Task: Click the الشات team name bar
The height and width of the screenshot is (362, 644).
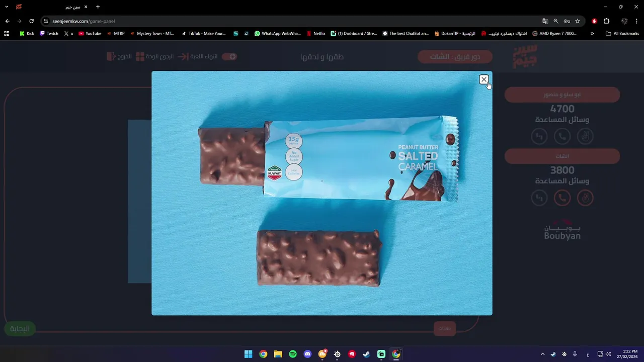Action: click(562, 156)
